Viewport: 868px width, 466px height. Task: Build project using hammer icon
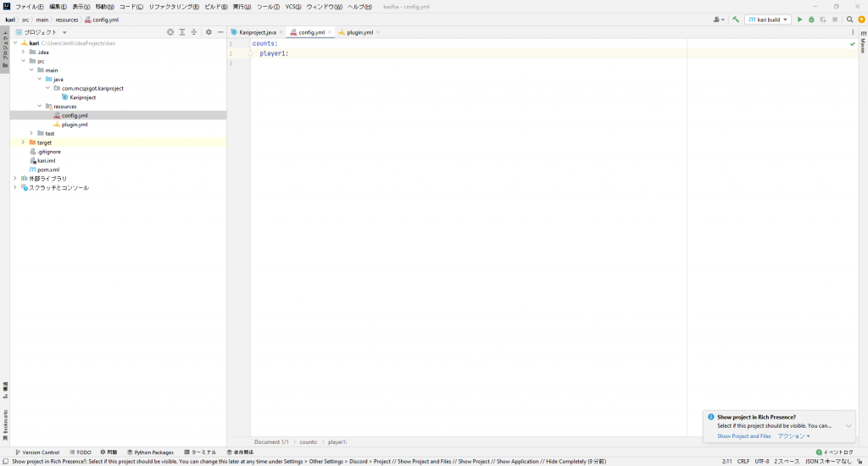tap(736, 19)
